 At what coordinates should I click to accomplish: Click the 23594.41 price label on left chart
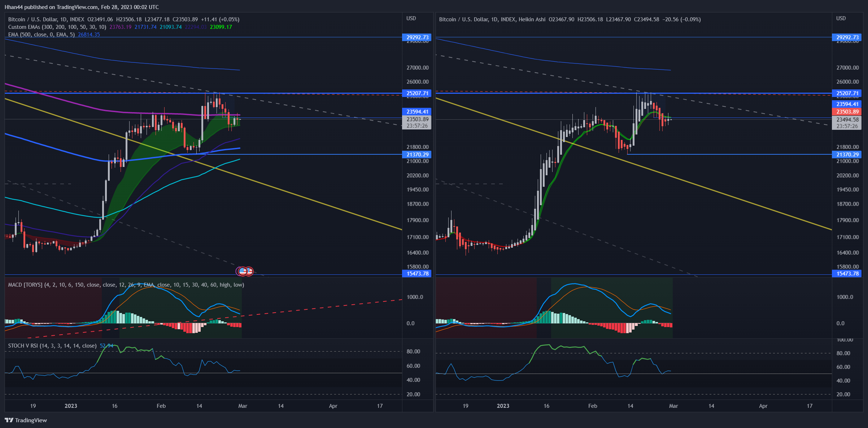pyautogui.click(x=417, y=112)
